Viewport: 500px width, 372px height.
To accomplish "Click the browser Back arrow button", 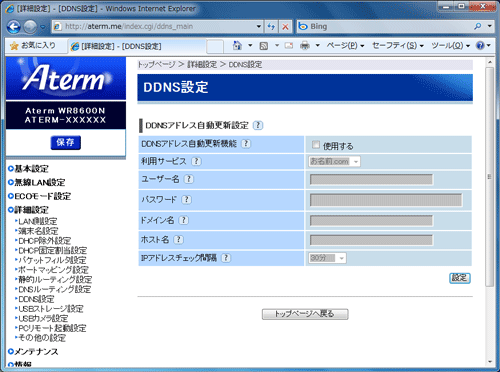I will (14, 27).
